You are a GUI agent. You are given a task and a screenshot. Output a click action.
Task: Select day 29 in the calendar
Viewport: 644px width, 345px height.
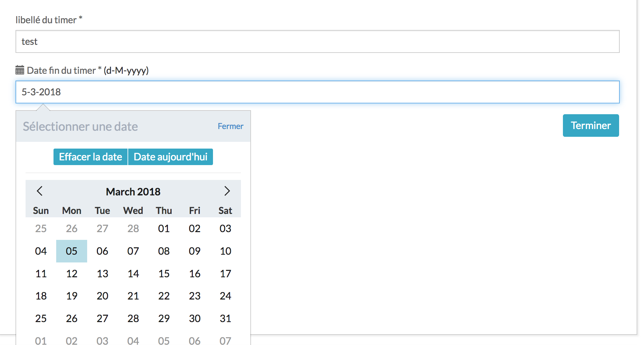pyautogui.click(x=164, y=318)
